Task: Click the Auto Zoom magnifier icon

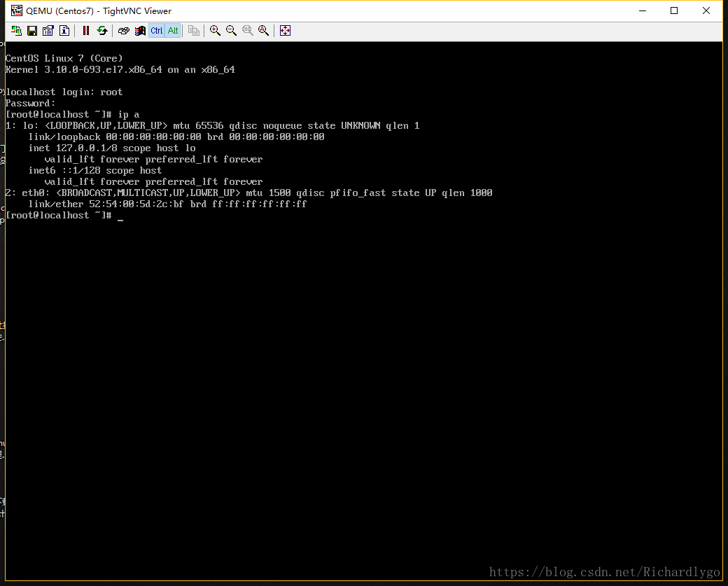Action: tap(264, 31)
